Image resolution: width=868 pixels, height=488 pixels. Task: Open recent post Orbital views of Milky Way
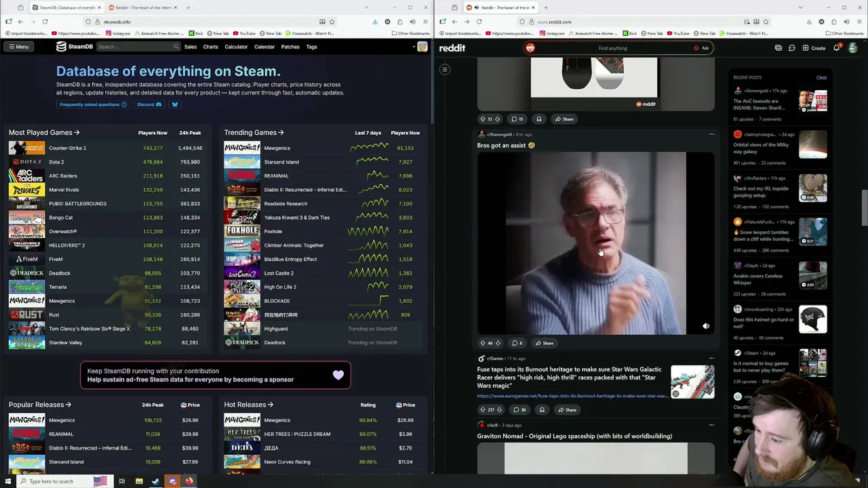pos(761,148)
